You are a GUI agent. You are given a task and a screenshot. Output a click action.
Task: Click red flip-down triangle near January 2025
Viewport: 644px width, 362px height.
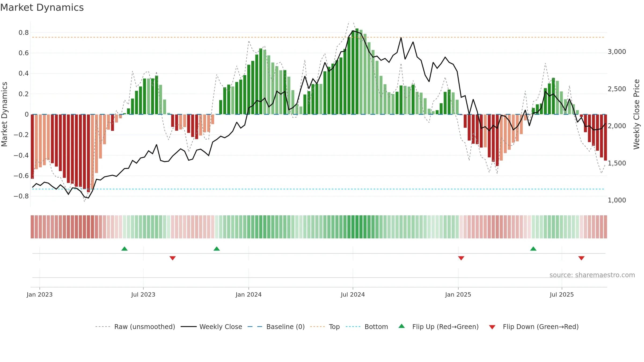point(461,258)
